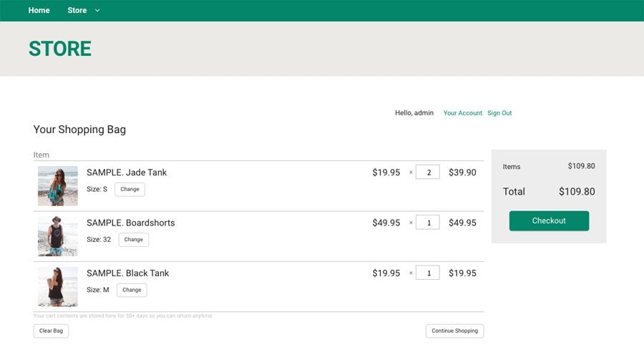This screenshot has width=644, height=355.
Task: Click the Continue Shopping button
Action: click(x=454, y=331)
